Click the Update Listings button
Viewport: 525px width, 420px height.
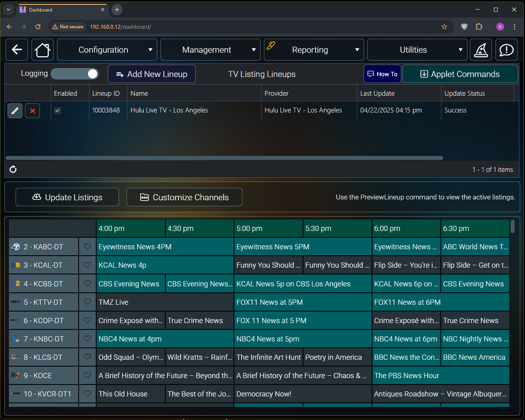pos(67,197)
